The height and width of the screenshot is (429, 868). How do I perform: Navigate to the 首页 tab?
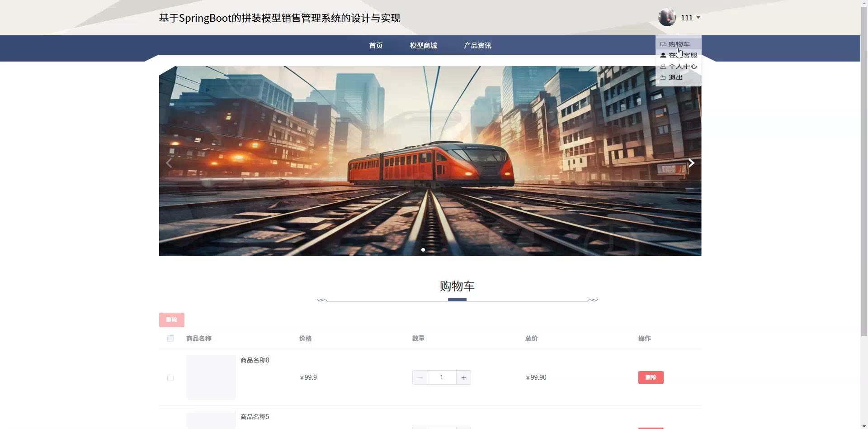tap(376, 45)
